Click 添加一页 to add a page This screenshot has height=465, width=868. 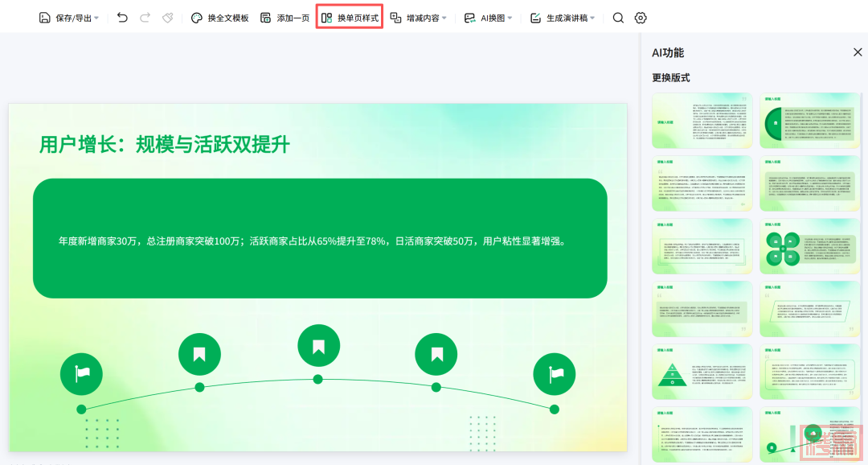285,18
